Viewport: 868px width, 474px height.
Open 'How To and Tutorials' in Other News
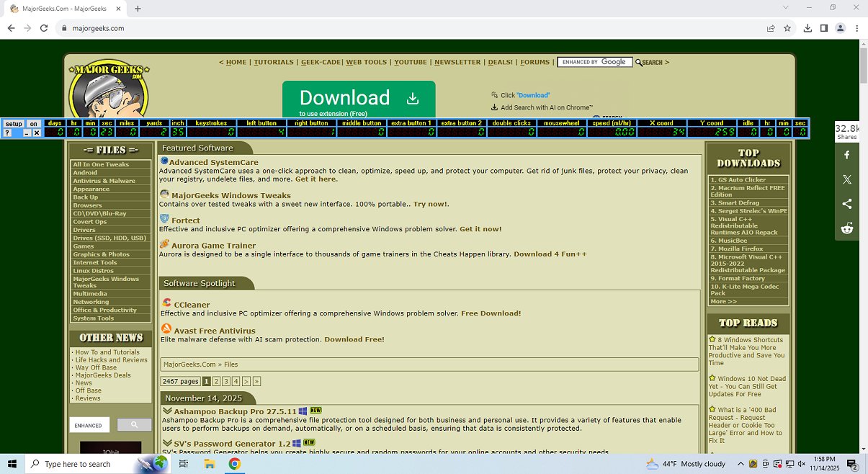coord(107,352)
